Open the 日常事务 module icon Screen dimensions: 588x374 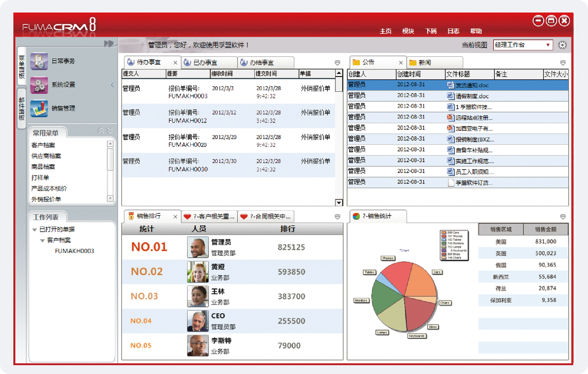pyautogui.click(x=39, y=61)
